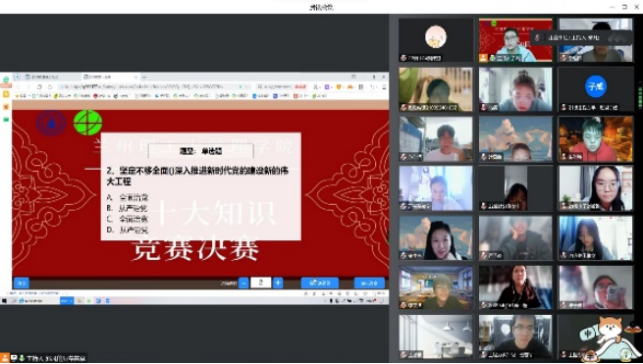Viewport: 643px width, 364px height.
Task: Click the yellow icon in the browser's left sidebar
Action: (6, 94)
